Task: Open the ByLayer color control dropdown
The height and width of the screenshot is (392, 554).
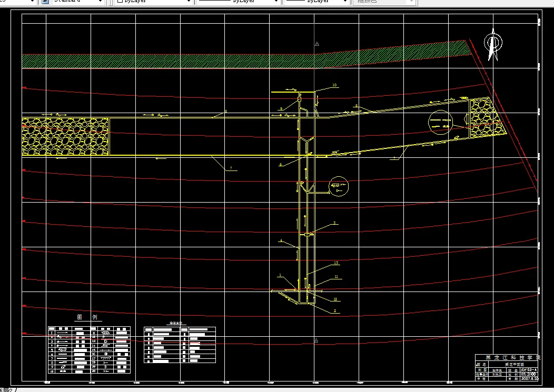Action: 189,2
